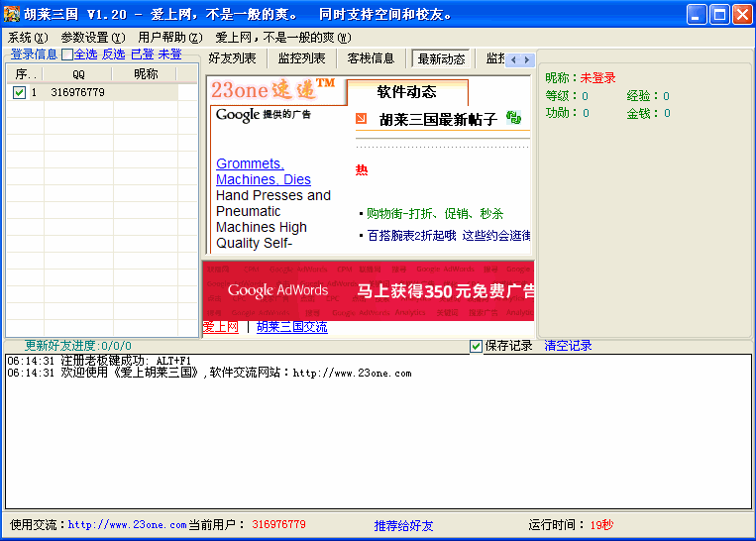Maximize the 胡莱三国 window
The image size is (756, 541).
[x=719, y=15]
